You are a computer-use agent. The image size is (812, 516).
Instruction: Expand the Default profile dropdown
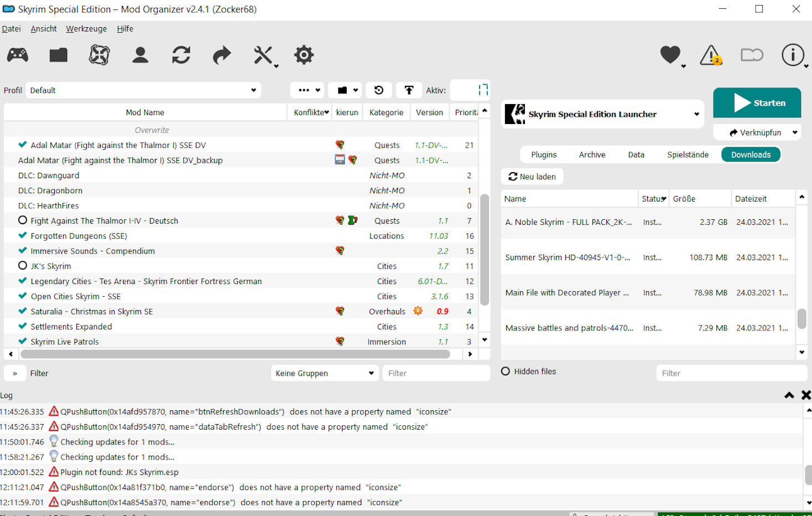pyautogui.click(x=143, y=90)
